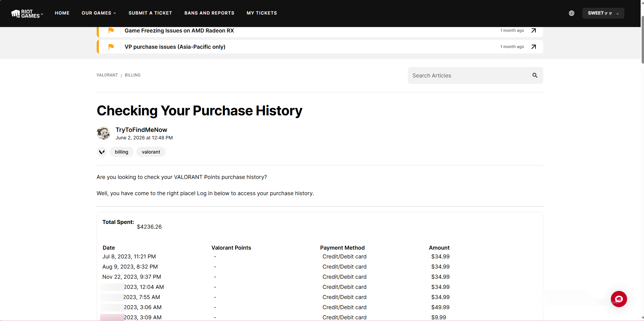The width and height of the screenshot is (644, 321).
Task: Click flag icon beside Game Freezing Issues
Action: point(111,30)
